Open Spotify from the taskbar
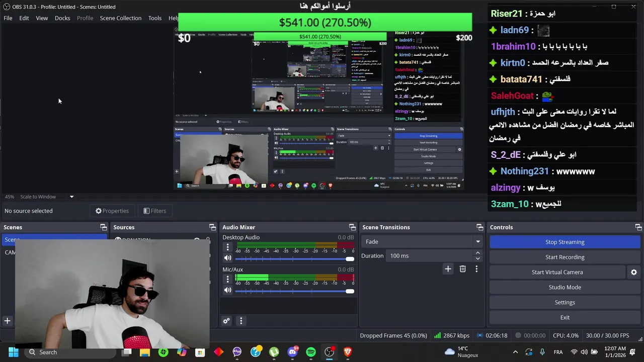 (x=311, y=352)
